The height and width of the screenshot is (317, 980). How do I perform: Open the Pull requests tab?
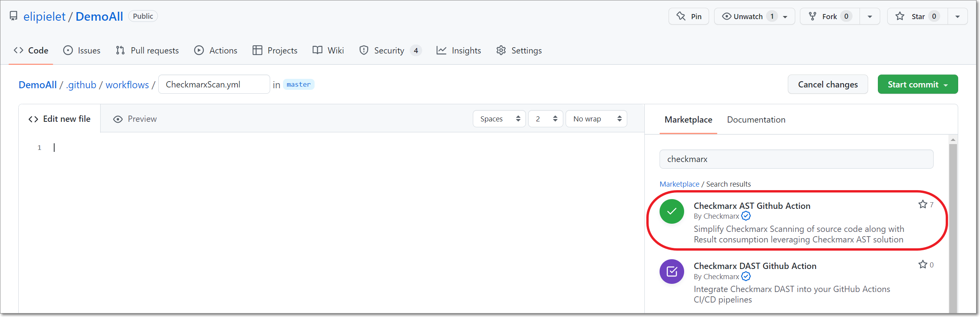tap(147, 50)
